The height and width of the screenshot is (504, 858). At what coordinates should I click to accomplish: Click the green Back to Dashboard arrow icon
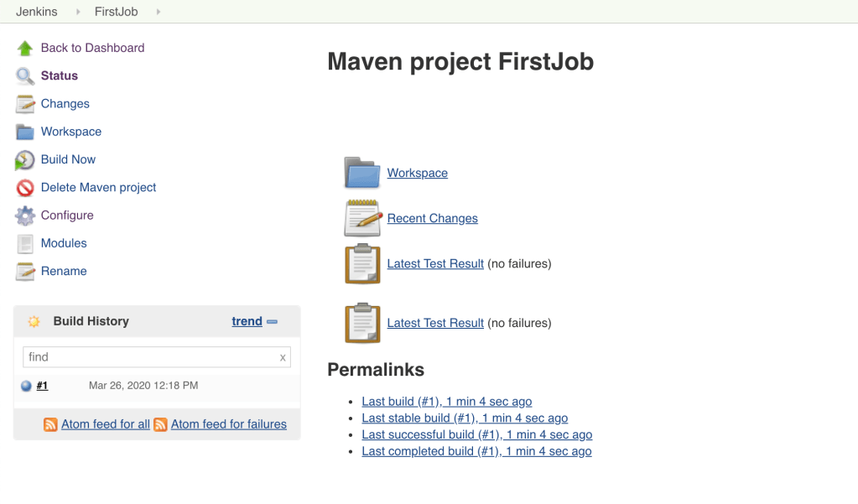[x=25, y=49]
